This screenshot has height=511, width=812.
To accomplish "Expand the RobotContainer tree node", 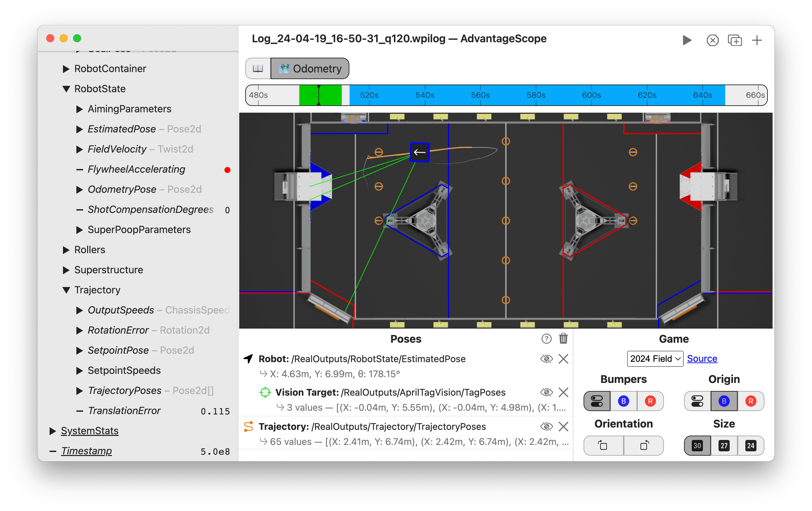I will tap(66, 69).
